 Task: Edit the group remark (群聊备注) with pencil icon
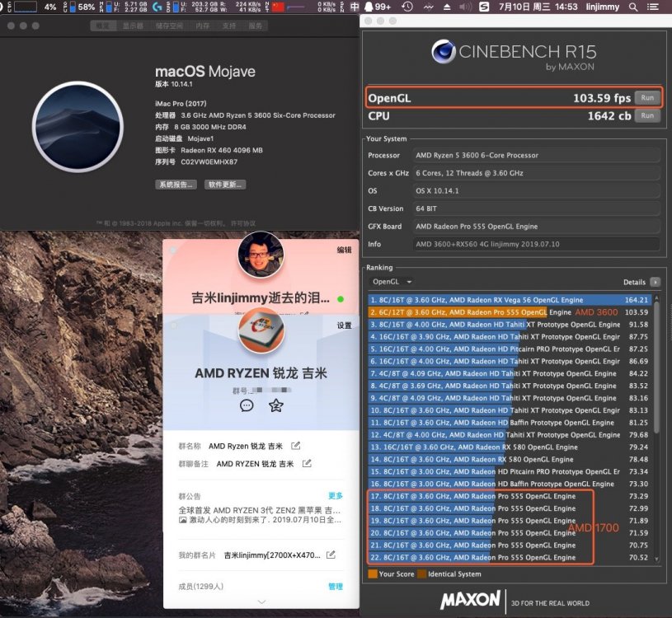307,463
